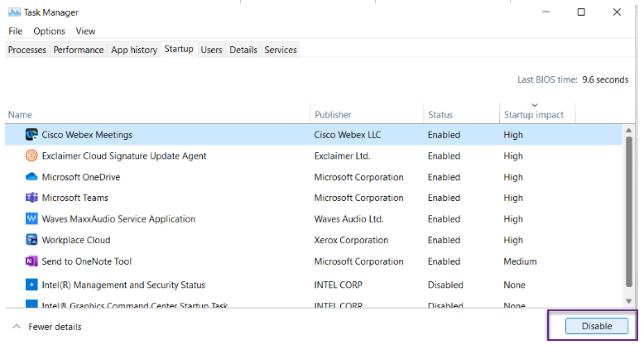The image size is (644, 345).
Task: Sort by Publisher column header
Action: click(333, 115)
